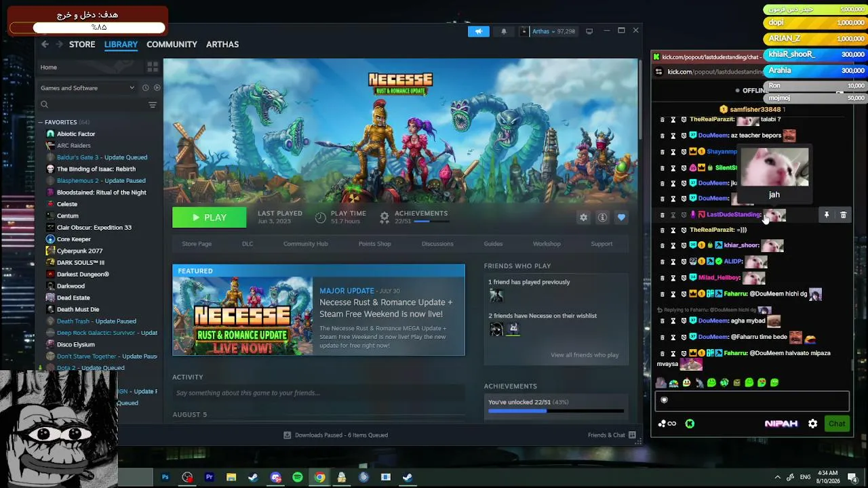Select Core Keeper in library list
The width and height of the screenshot is (868, 488).
coord(74,239)
